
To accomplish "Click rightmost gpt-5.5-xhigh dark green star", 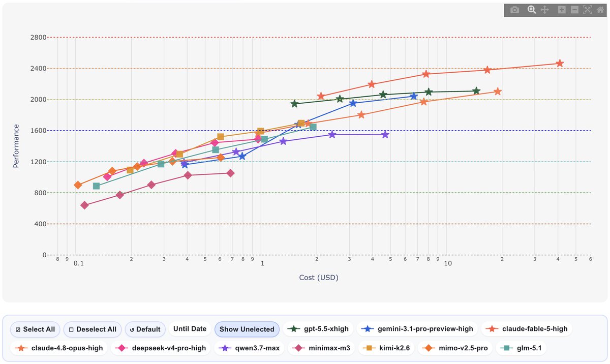I will point(476,90).
